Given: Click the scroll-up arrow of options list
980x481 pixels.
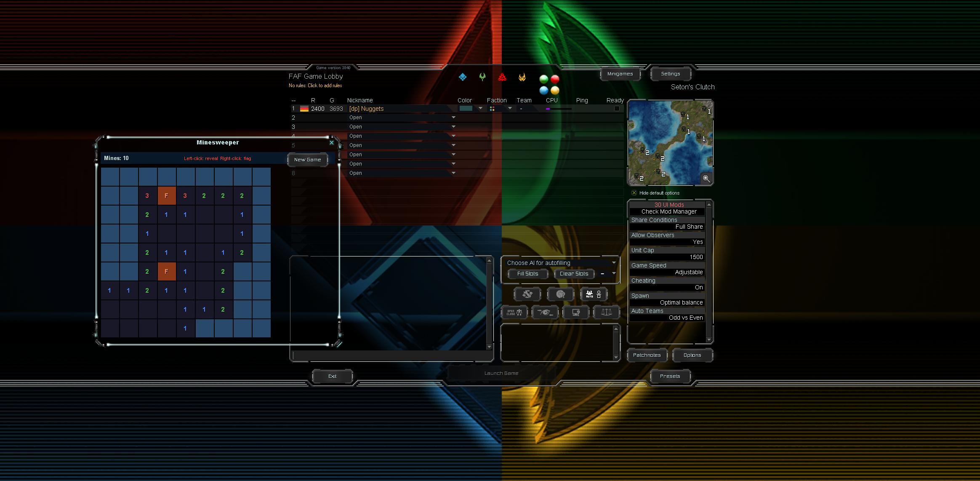Looking at the screenshot, I should pyautogui.click(x=709, y=205).
